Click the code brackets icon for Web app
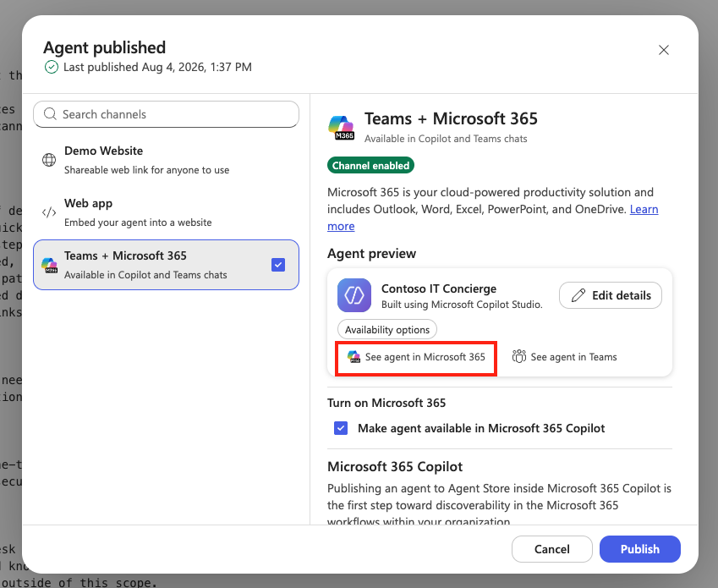 49,212
